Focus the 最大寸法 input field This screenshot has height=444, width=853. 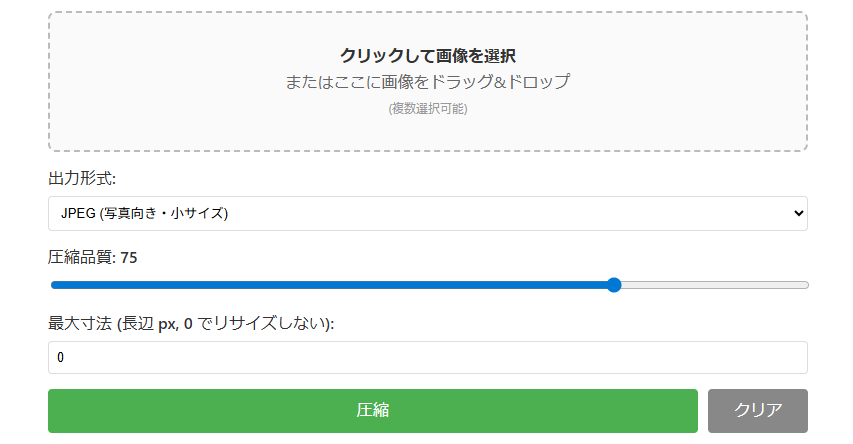point(427,357)
